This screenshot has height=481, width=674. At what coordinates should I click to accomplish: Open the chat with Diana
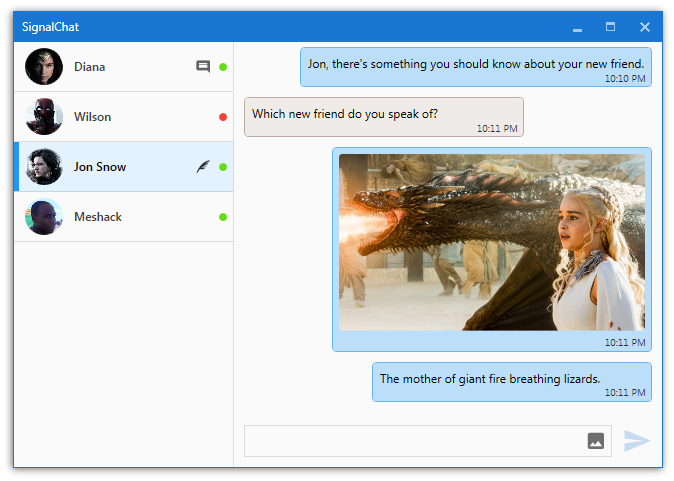pos(124,67)
